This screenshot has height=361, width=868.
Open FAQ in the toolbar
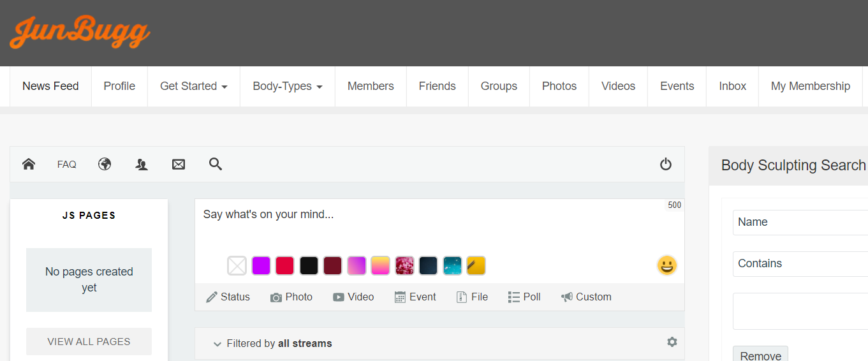67,165
